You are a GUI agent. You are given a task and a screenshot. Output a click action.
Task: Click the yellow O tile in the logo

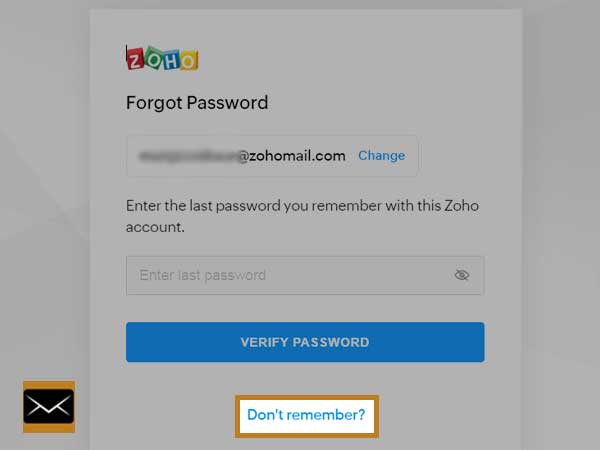[189, 60]
